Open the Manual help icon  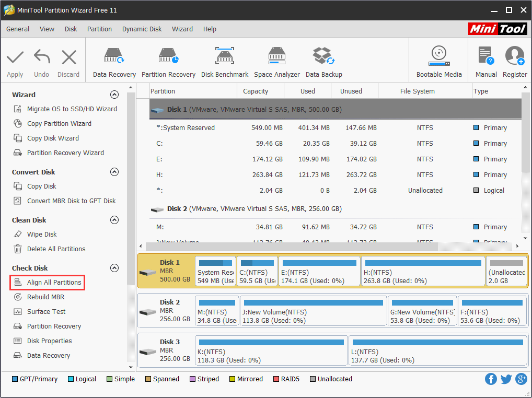486,56
